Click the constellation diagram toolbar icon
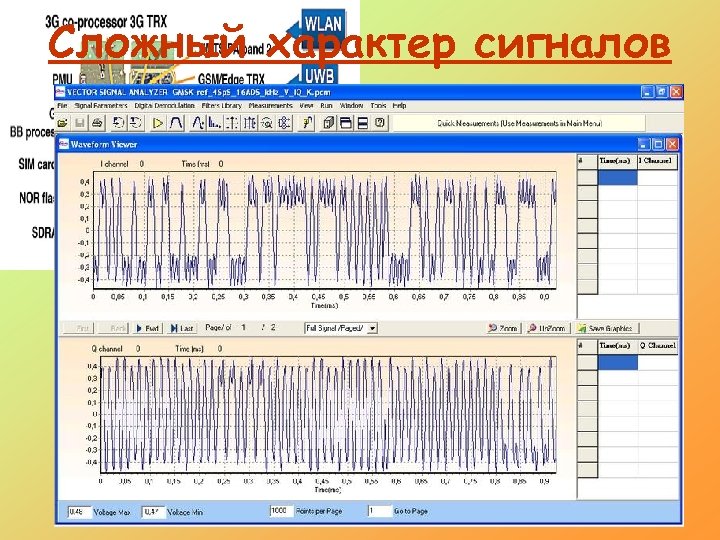 coord(284,123)
